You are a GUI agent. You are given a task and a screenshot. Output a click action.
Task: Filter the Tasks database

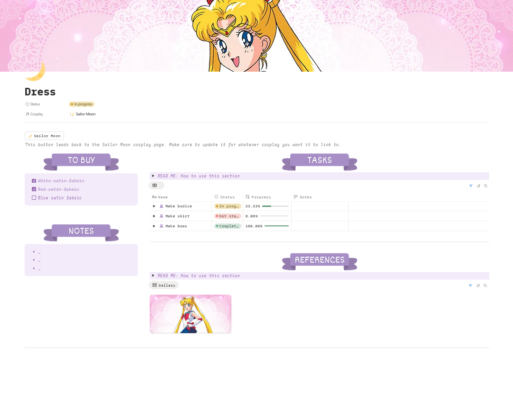(x=471, y=186)
